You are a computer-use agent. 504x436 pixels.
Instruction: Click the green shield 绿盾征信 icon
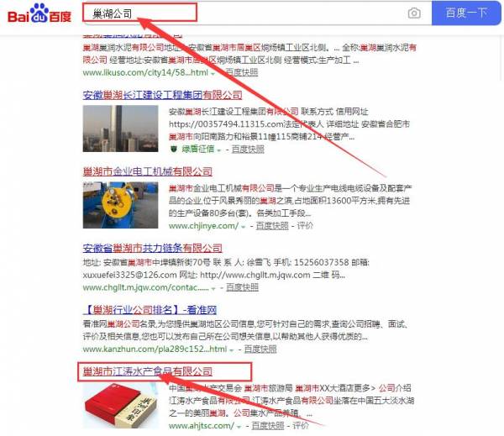(x=174, y=150)
